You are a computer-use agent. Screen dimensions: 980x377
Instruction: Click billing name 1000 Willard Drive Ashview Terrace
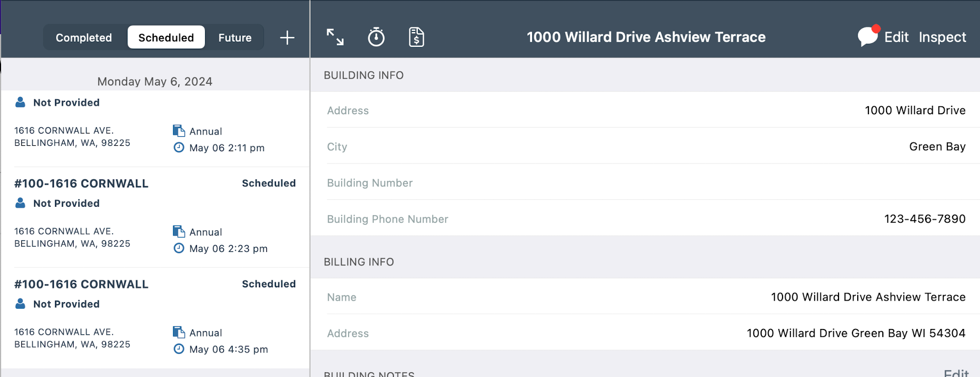point(868,297)
